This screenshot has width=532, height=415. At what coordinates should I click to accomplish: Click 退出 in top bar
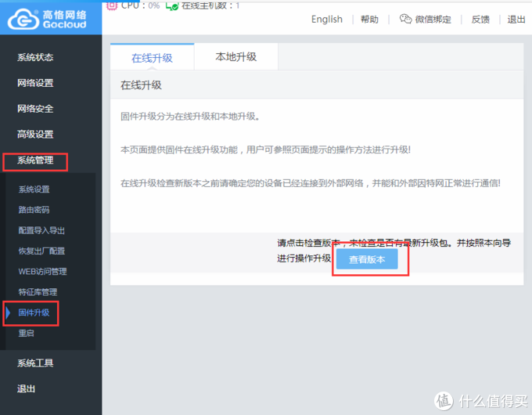coord(516,20)
